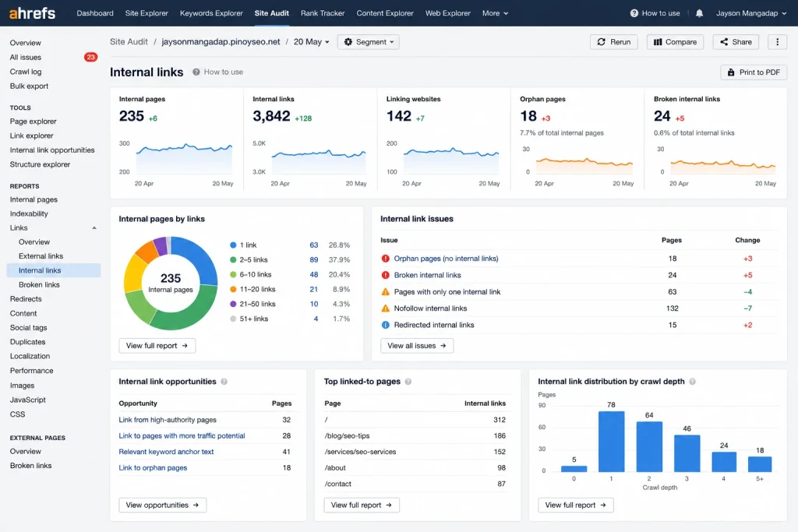Select Broken links under Links section
Image resolution: width=798 pixels, height=532 pixels.
point(39,285)
